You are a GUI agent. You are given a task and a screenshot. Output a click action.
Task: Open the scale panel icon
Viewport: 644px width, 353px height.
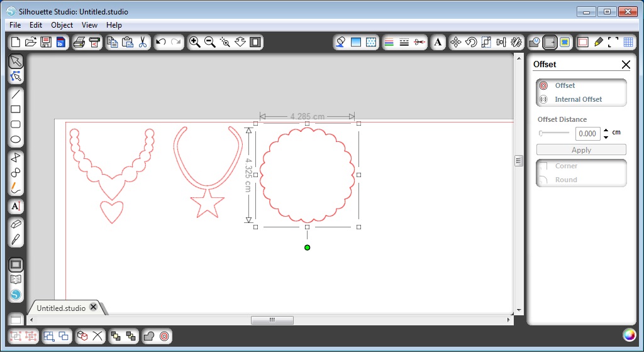coord(486,42)
